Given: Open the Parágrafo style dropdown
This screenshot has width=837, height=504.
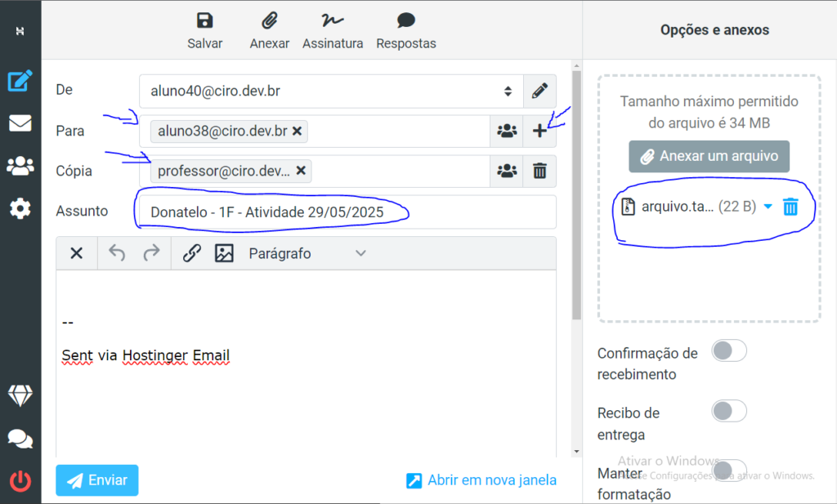Looking at the screenshot, I should pyautogui.click(x=307, y=253).
